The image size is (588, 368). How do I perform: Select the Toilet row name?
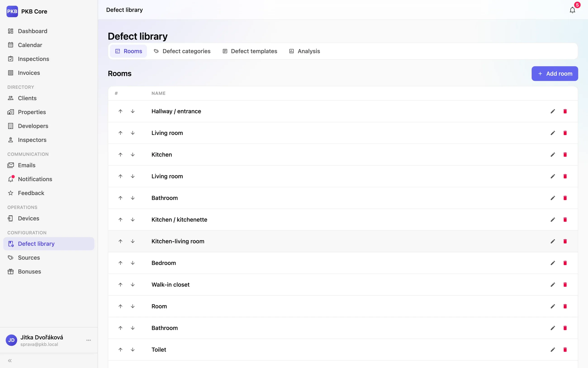click(159, 349)
